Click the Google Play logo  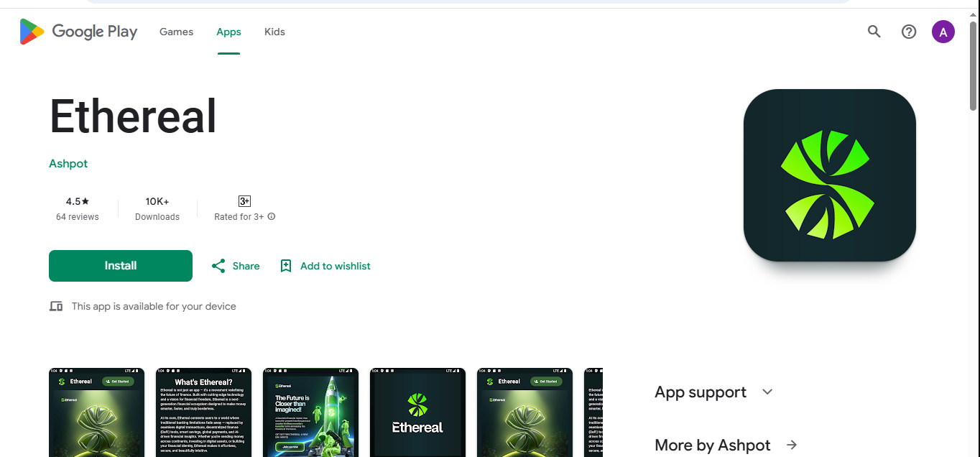click(78, 32)
